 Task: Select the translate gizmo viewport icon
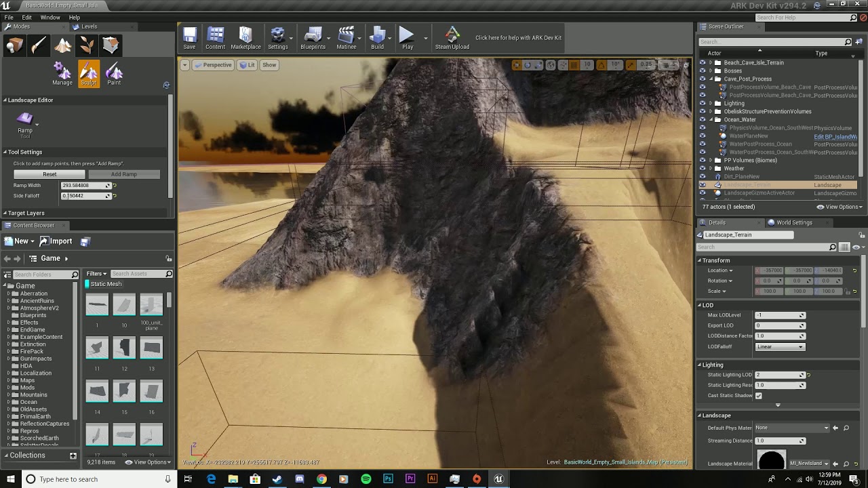pyautogui.click(x=517, y=65)
